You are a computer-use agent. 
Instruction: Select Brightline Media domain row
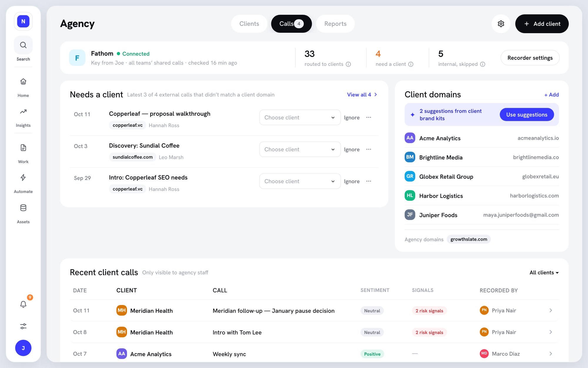(482, 157)
